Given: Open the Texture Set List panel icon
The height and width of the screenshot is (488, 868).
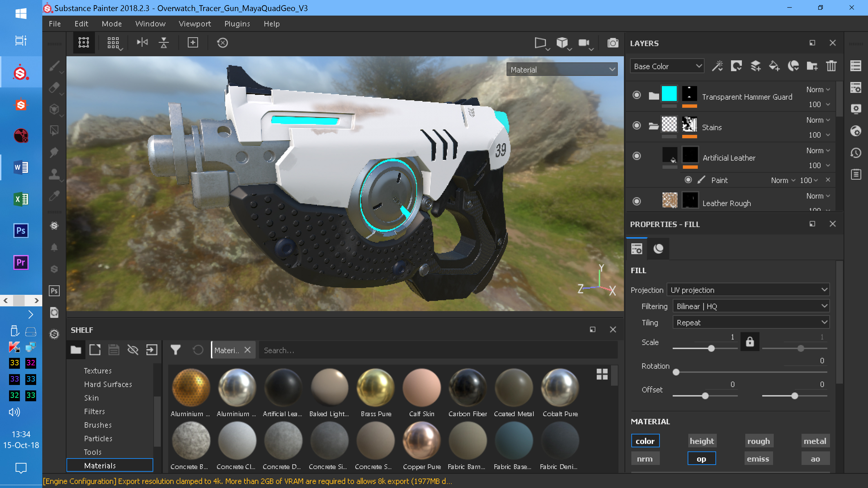Looking at the screenshot, I should coord(856,66).
